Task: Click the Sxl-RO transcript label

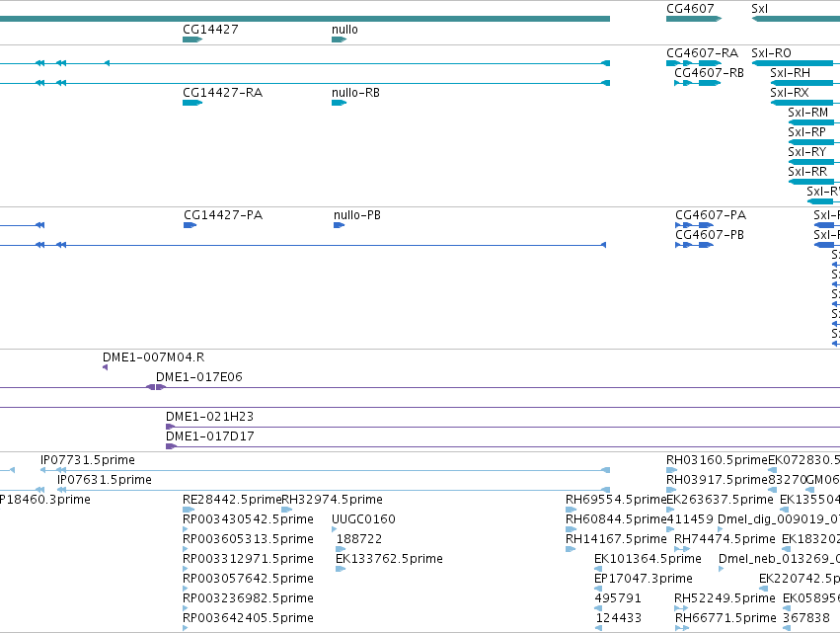Action: point(772,53)
